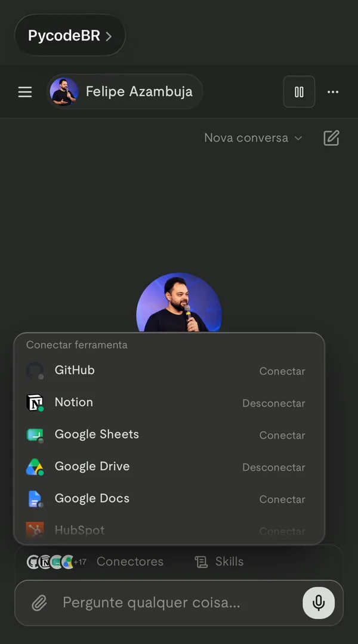The width and height of the screenshot is (358, 644).
Task: Select the Google Drive row label
Action: coord(92,467)
